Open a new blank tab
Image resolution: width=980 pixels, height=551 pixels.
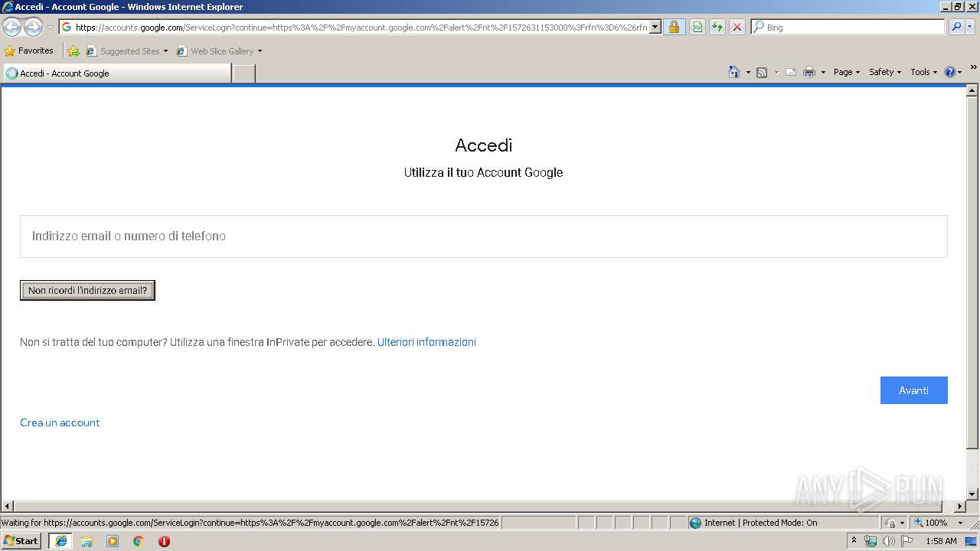[x=243, y=73]
